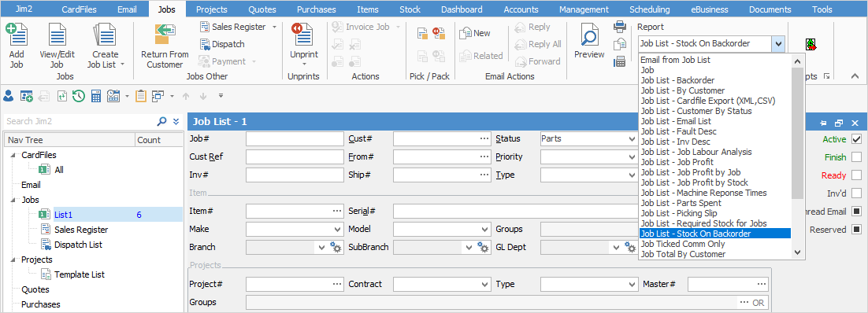
Task: Click the green history clock icon
Action: [x=78, y=96]
